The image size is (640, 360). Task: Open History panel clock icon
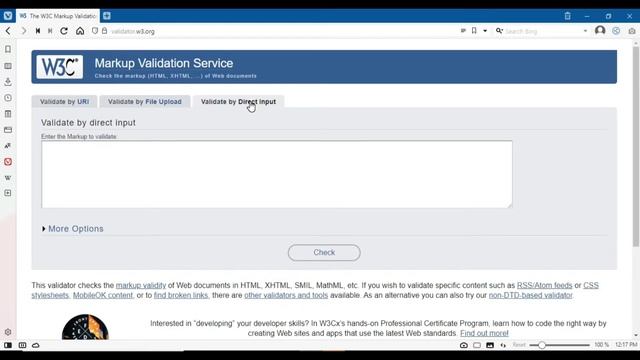8,98
